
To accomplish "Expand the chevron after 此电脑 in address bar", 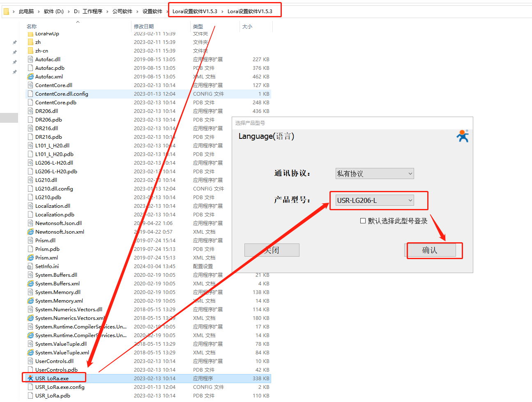I will pos(39,11).
